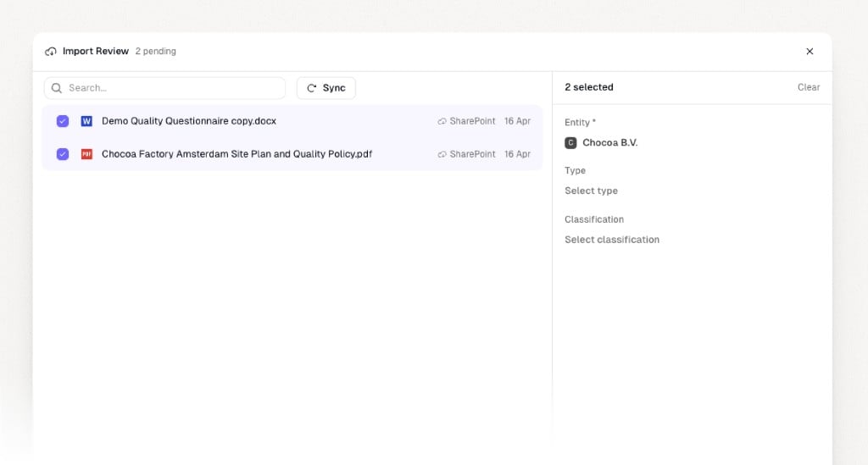Click 16 Apr date on PDF row
Screen dimensions: 868x465
517,154
